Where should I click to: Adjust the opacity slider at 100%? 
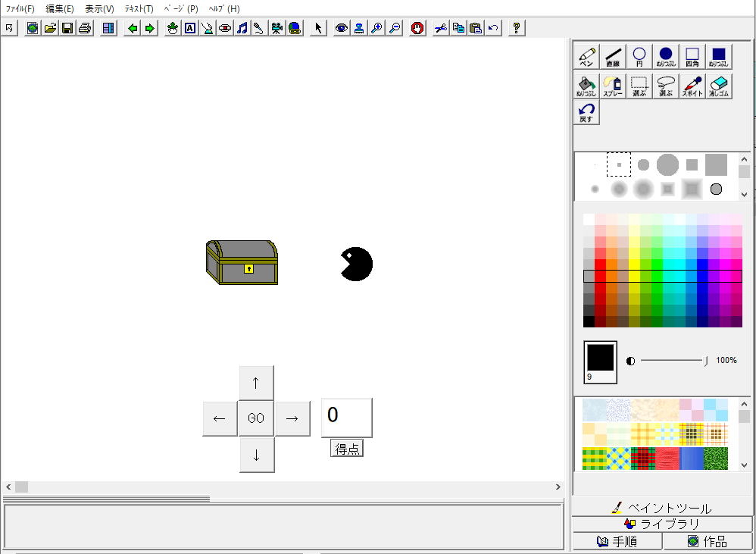point(706,361)
